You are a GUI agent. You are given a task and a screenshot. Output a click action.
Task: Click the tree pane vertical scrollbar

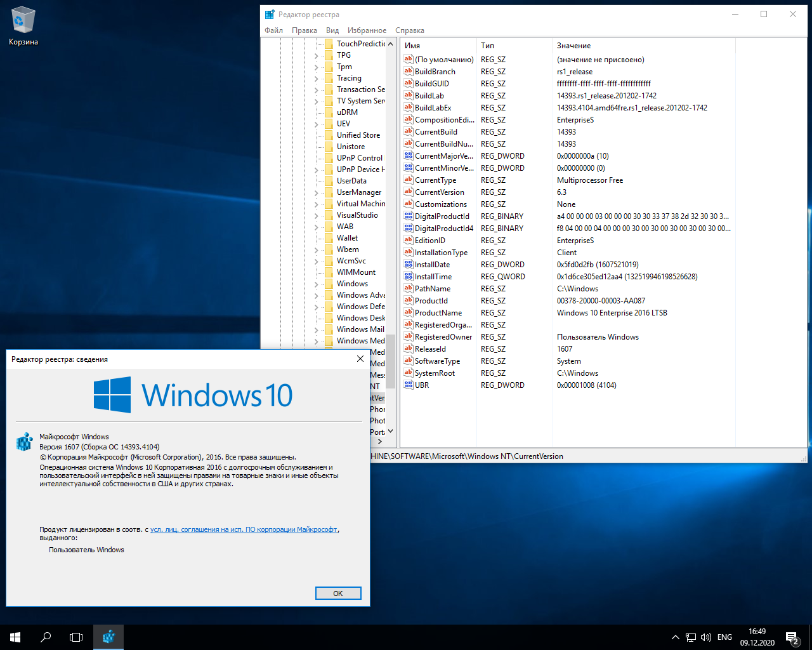pos(390,361)
